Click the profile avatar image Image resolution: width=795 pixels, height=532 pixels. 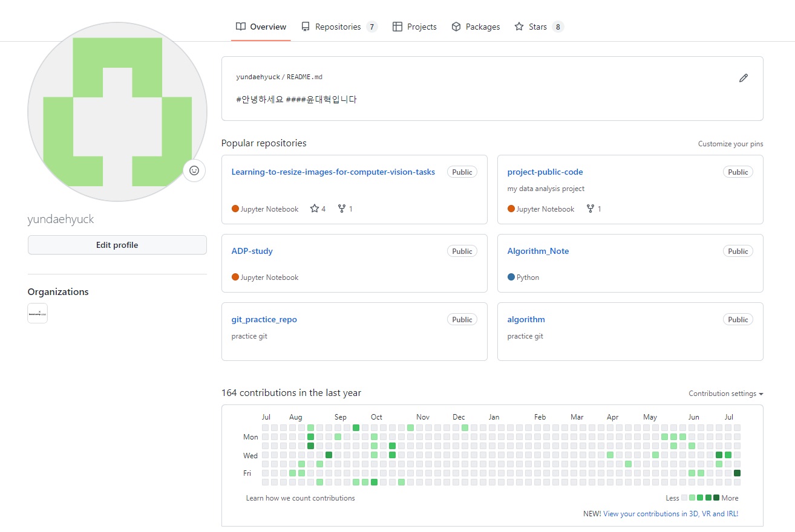coord(117,112)
